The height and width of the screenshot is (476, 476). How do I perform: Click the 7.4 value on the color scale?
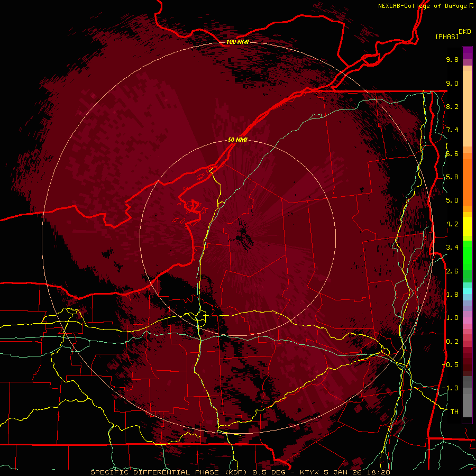(x=452, y=130)
